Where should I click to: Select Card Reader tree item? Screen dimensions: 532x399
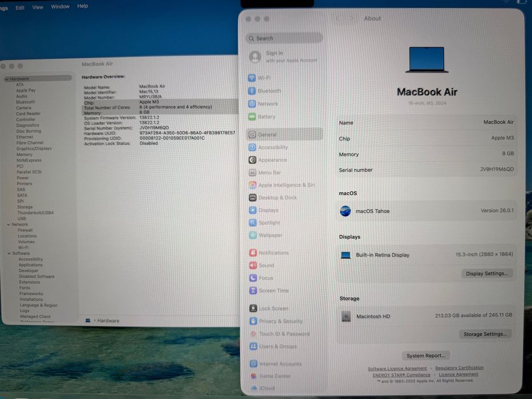pyautogui.click(x=28, y=113)
